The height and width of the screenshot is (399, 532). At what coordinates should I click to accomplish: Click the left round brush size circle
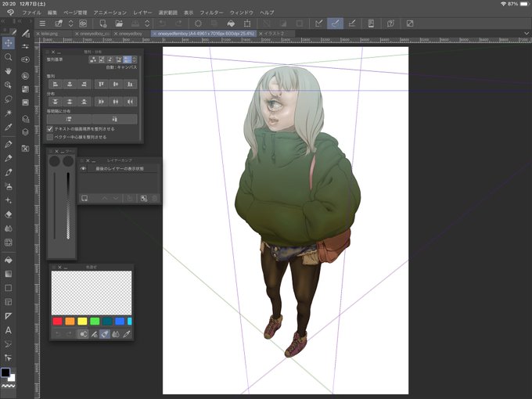coord(54,161)
